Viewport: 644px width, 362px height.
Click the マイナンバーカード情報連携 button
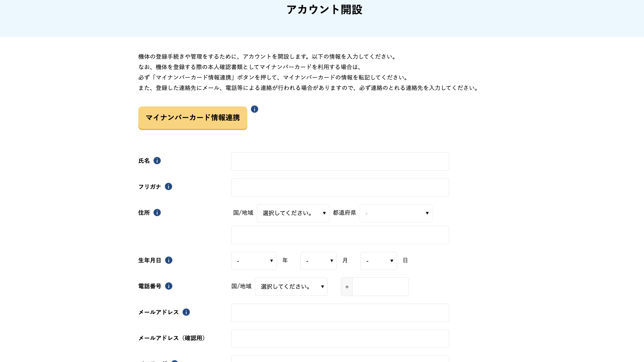193,118
